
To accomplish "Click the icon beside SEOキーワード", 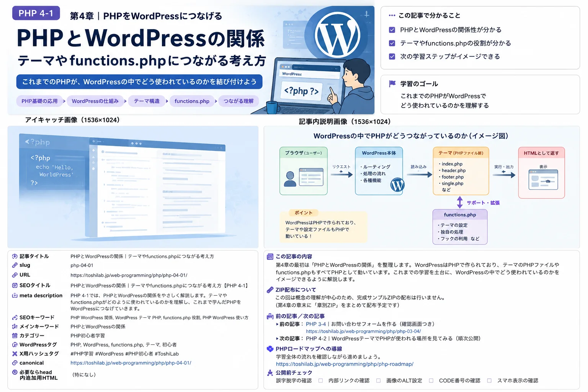I will pyautogui.click(x=15, y=317).
